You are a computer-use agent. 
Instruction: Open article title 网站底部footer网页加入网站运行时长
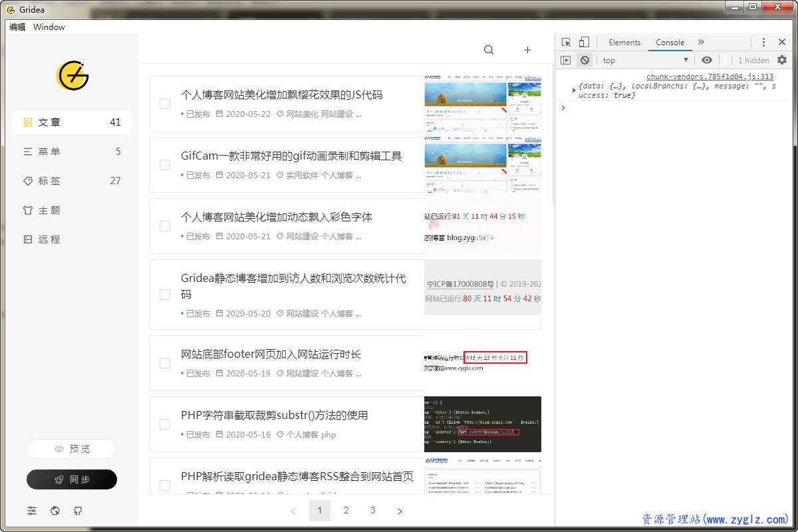point(271,354)
